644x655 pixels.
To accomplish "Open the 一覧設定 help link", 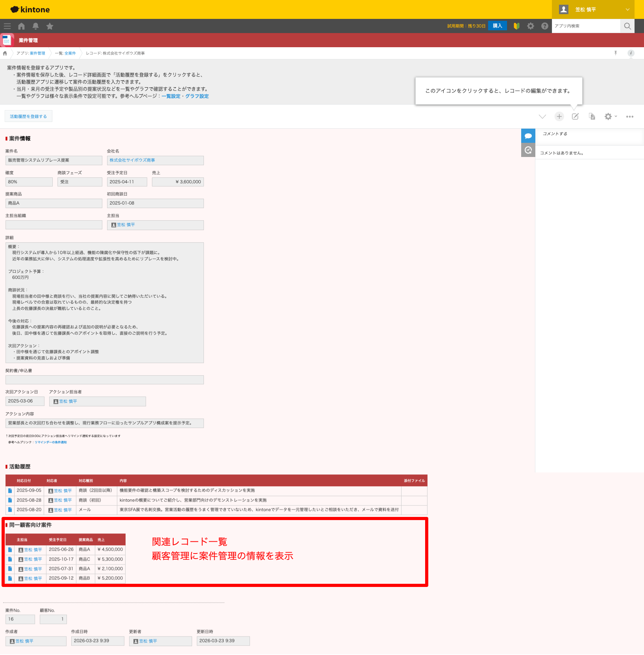I will (171, 96).
